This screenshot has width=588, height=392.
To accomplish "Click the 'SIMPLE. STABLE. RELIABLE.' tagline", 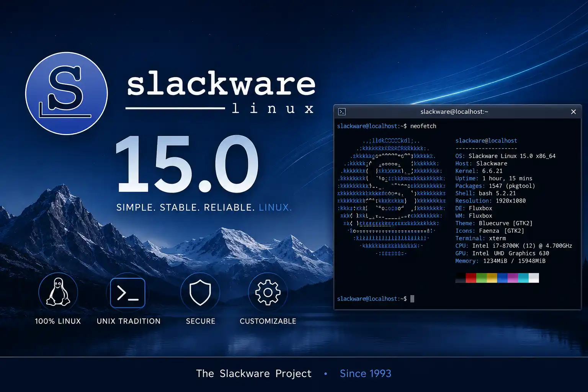I will pyautogui.click(x=185, y=207).
